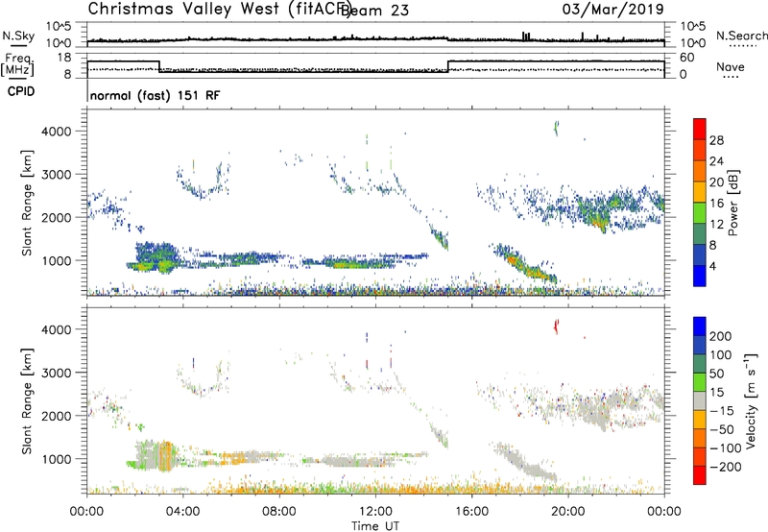Click the frequency step-up at 15:00
768x532 pixels.
click(x=448, y=66)
